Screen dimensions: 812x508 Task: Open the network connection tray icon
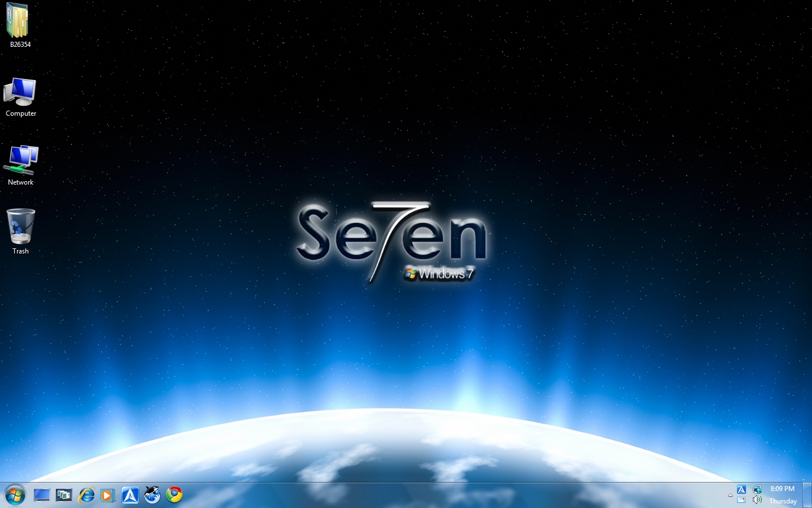(757, 489)
